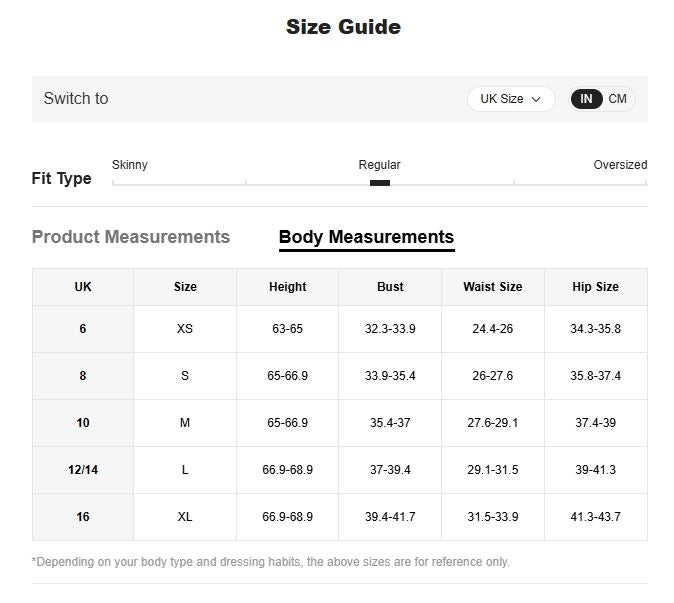Click the M size cell

(x=185, y=423)
